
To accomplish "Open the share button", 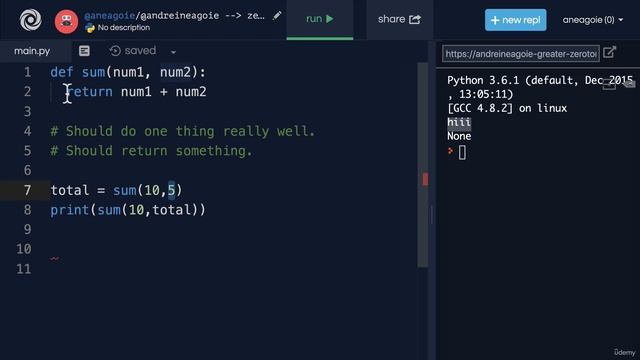I will coord(399,19).
